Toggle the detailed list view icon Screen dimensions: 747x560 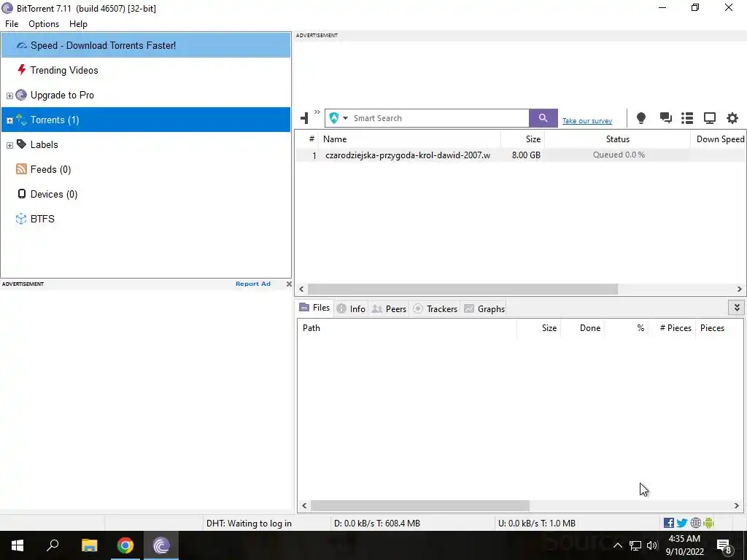[687, 118]
